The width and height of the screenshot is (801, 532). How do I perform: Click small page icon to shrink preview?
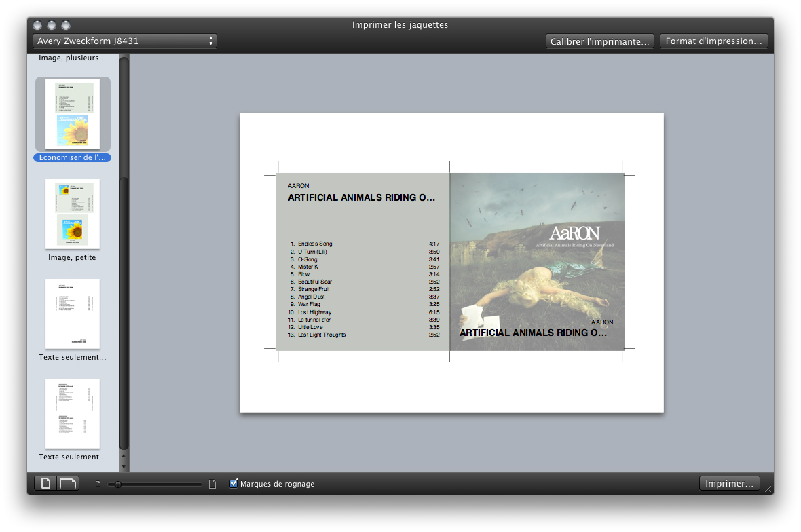point(98,484)
